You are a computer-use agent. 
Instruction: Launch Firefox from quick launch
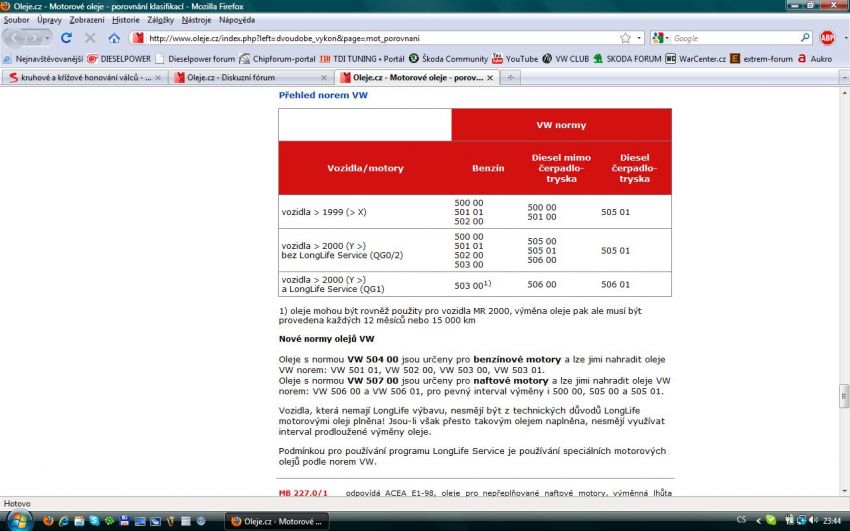click(48, 521)
